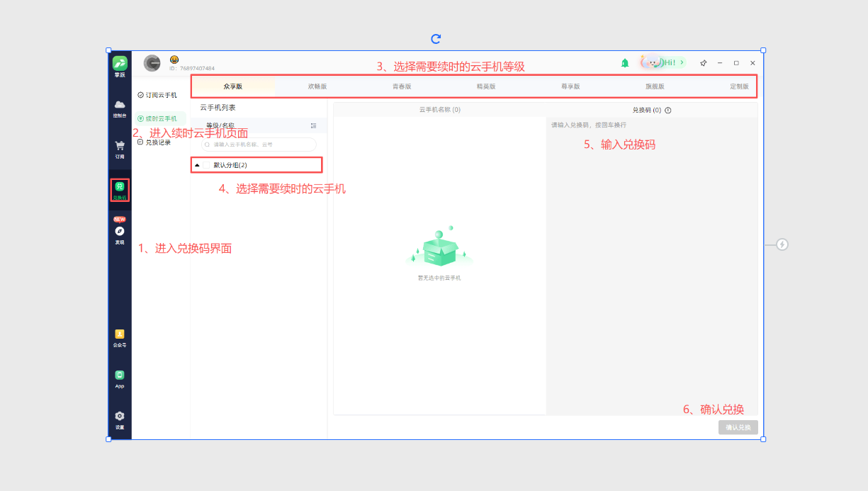Tick the 默认分组(2) checkbox

(x=208, y=165)
